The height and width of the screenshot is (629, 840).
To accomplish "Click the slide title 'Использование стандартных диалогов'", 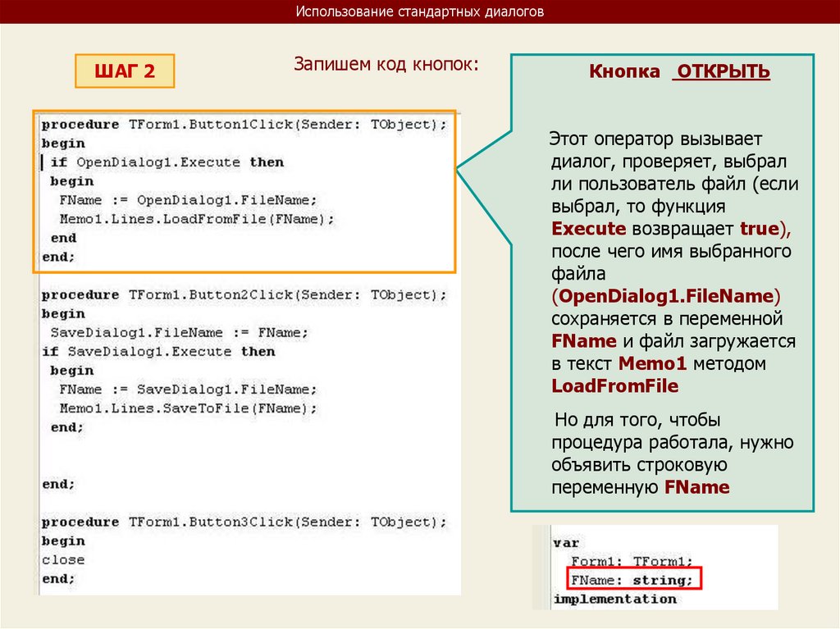I will point(419,11).
